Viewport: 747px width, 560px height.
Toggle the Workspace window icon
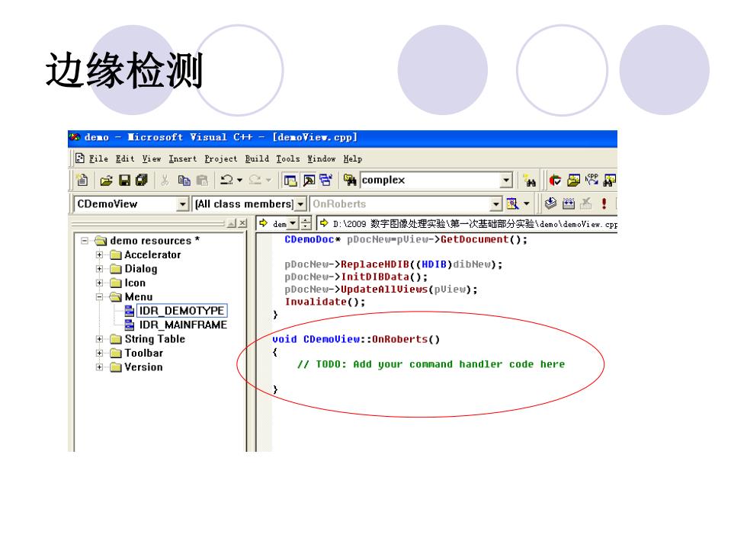pyautogui.click(x=290, y=180)
